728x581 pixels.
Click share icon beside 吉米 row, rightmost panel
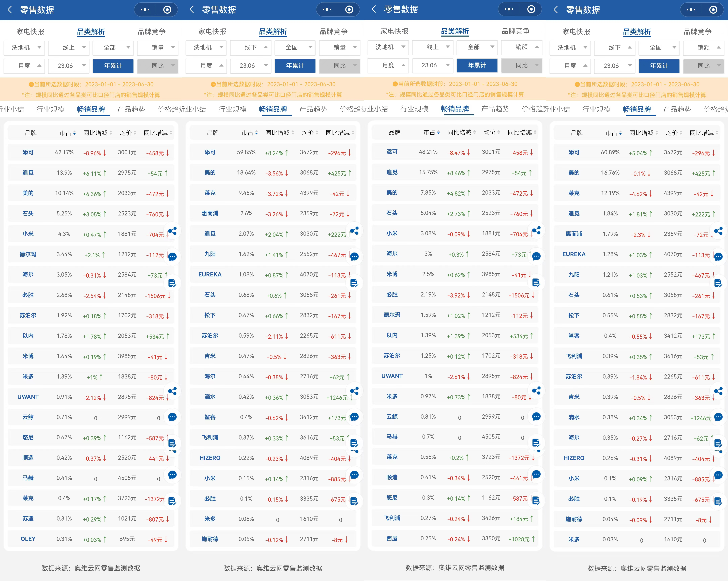718,391
